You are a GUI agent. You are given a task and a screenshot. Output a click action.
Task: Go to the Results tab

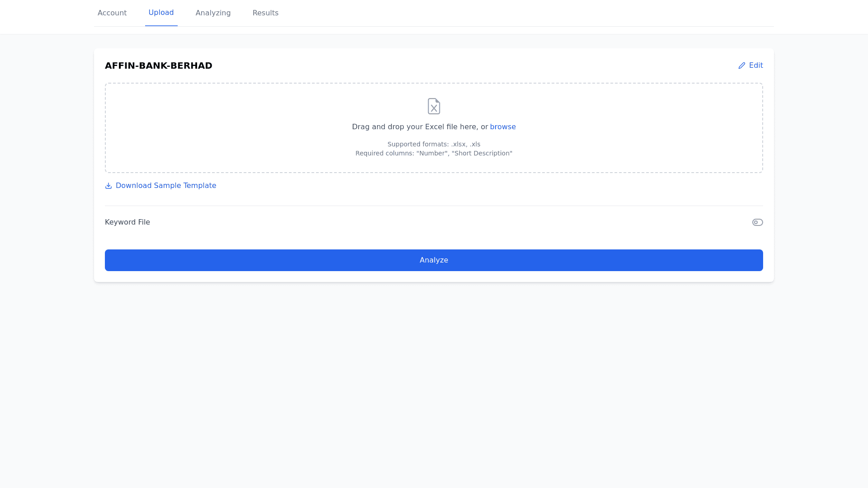pyautogui.click(x=265, y=13)
